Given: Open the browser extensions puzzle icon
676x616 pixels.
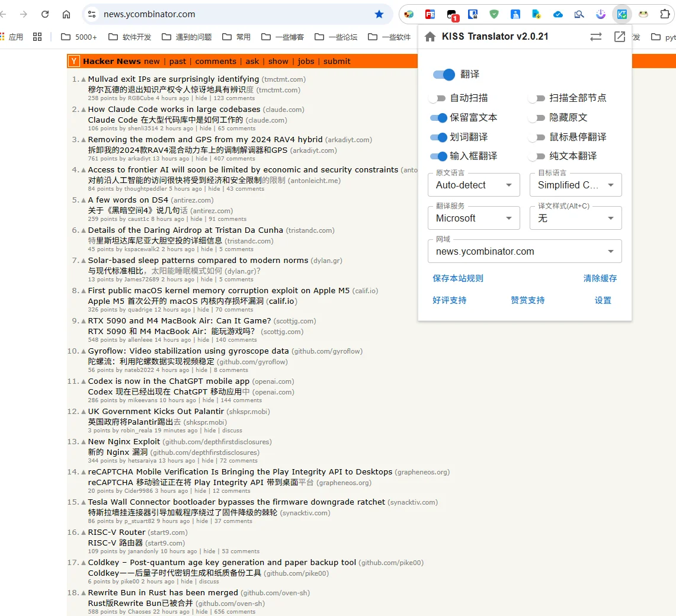Looking at the screenshot, I should click(665, 14).
